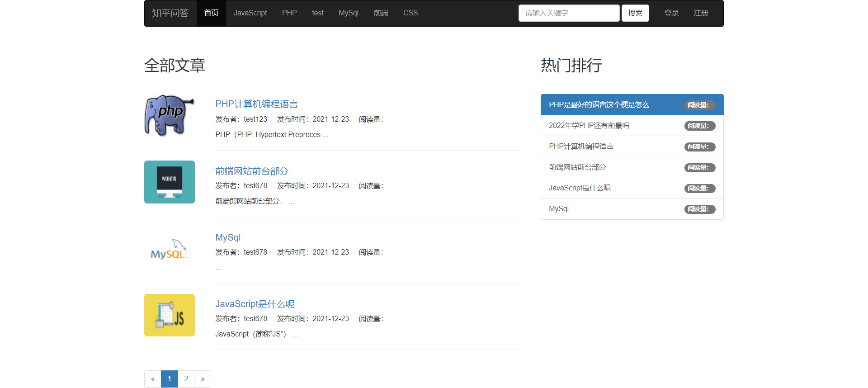Select hot ranking PHP是最好的语言这个梗是怎么
This screenshot has height=388, width=868.
(x=632, y=105)
